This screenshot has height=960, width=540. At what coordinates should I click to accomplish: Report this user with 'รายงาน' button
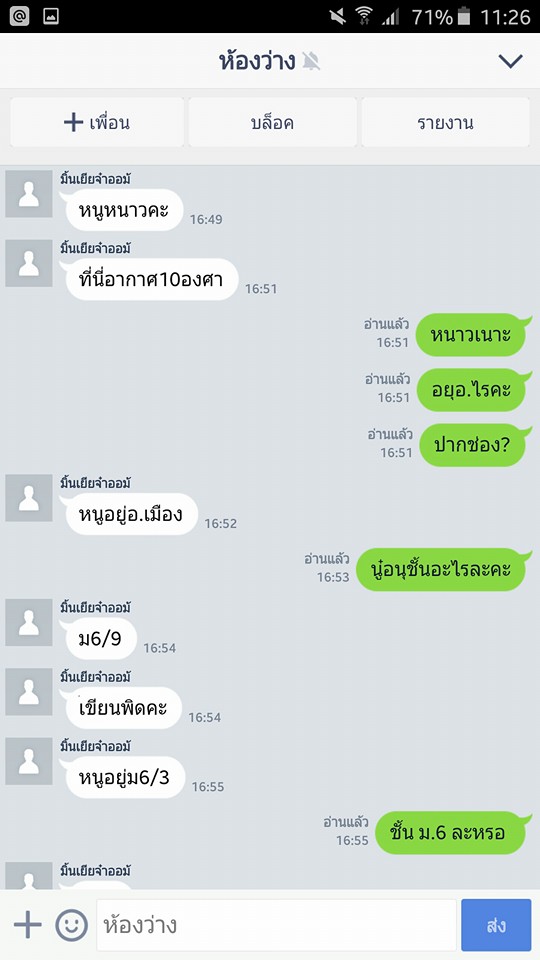pos(446,122)
